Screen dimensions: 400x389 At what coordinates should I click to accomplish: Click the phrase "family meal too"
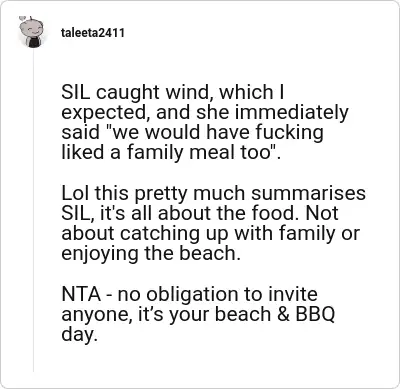pyautogui.click(x=198, y=153)
